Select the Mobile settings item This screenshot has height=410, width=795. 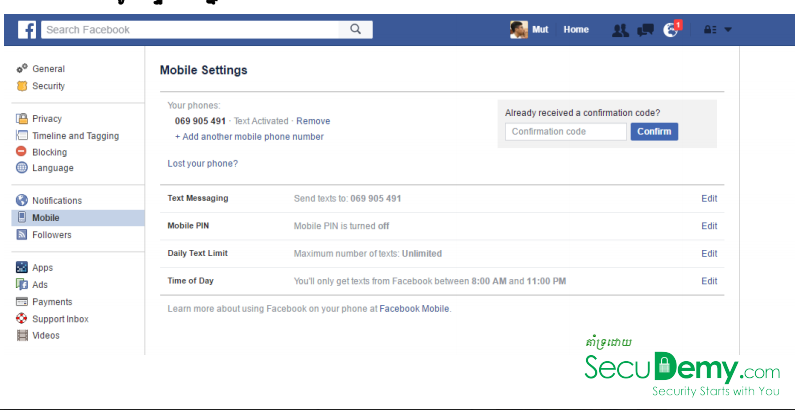coord(78,218)
